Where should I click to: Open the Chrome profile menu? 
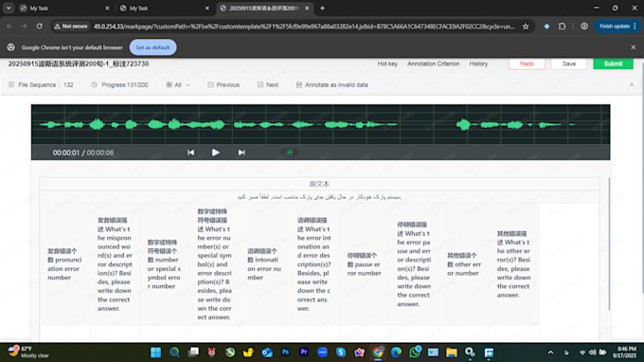pos(584,27)
